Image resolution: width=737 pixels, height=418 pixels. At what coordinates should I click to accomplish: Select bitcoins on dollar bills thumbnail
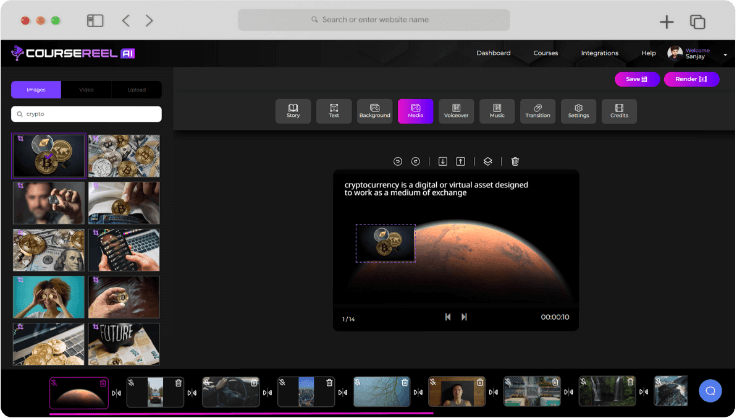pos(49,250)
